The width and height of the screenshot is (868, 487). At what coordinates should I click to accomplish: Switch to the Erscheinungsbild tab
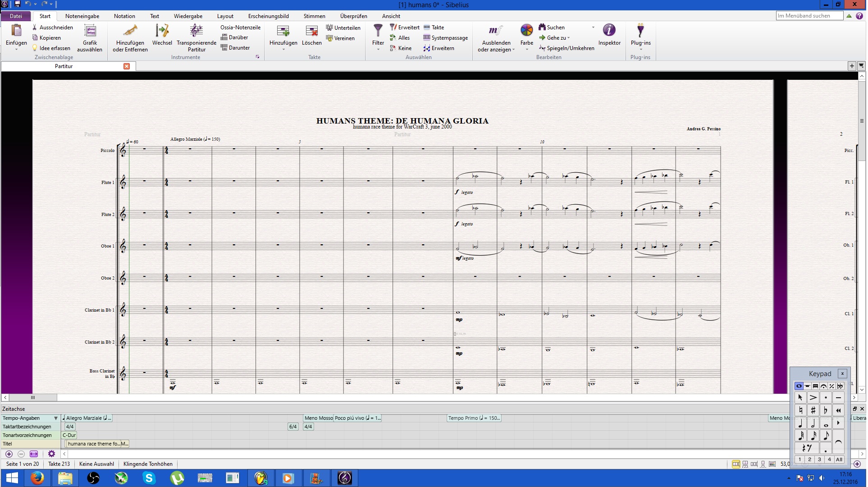268,16
